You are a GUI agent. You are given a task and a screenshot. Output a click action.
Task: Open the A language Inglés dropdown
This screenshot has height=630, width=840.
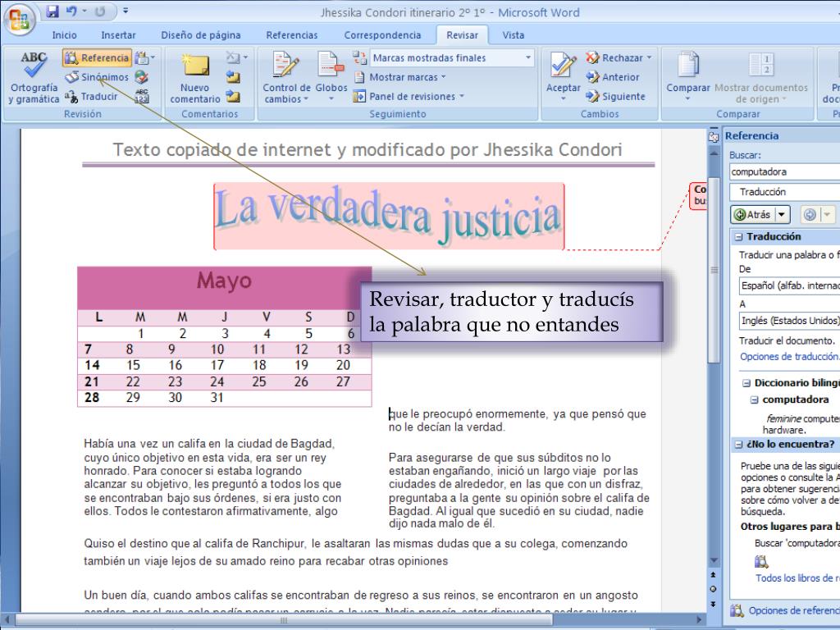(x=789, y=321)
